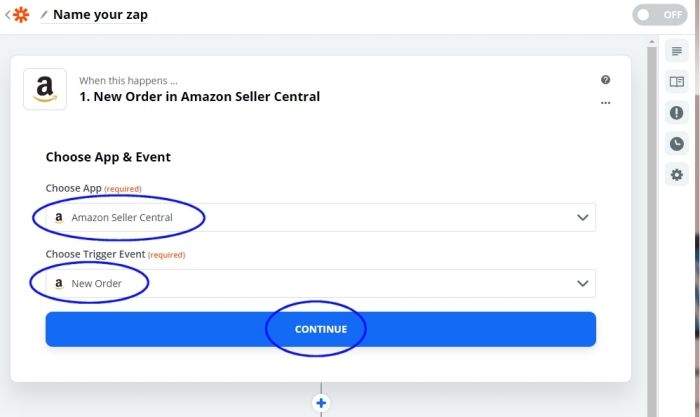This screenshot has height=417, width=700.
Task: Expand the Choose Trigger Event dropdown arrow
Action: [x=583, y=284]
